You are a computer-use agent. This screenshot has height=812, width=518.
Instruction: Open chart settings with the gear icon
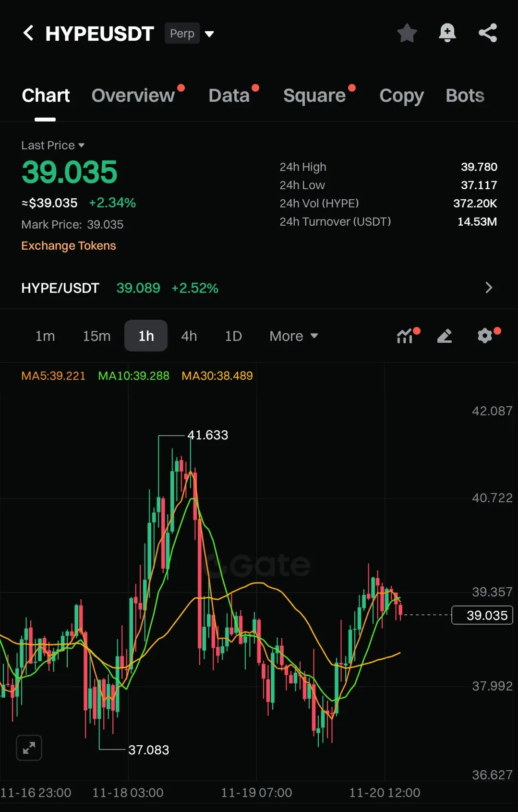485,336
